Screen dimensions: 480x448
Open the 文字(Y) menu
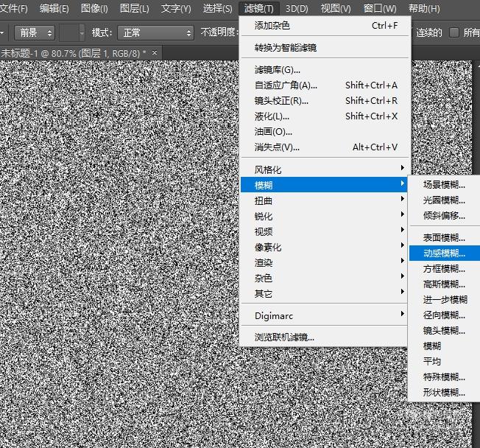pyautogui.click(x=176, y=8)
